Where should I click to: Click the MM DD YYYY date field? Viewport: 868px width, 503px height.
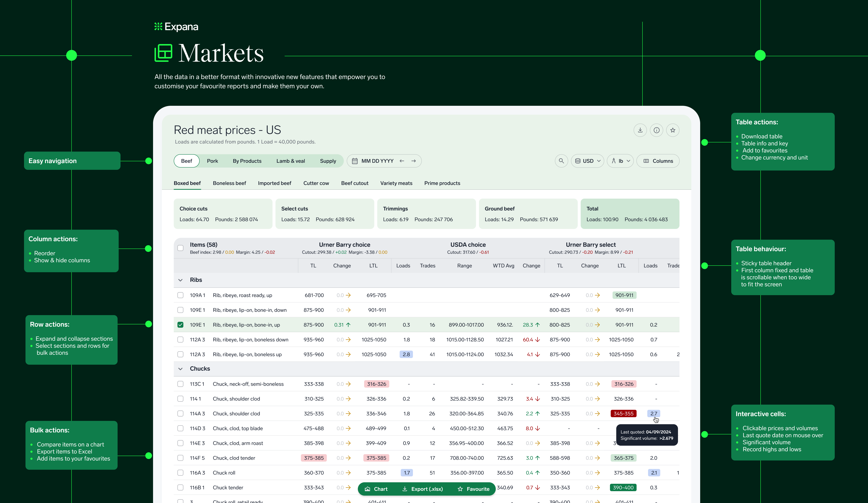pyautogui.click(x=377, y=161)
